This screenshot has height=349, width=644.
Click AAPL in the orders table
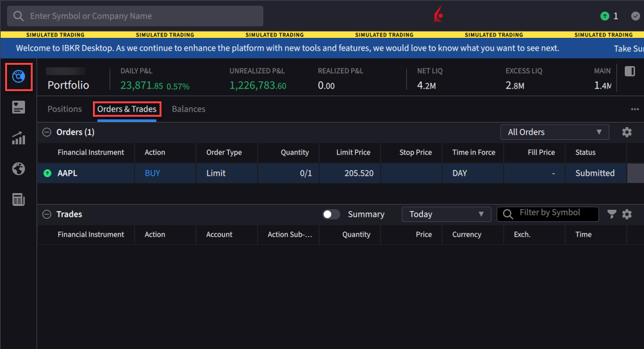click(67, 173)
